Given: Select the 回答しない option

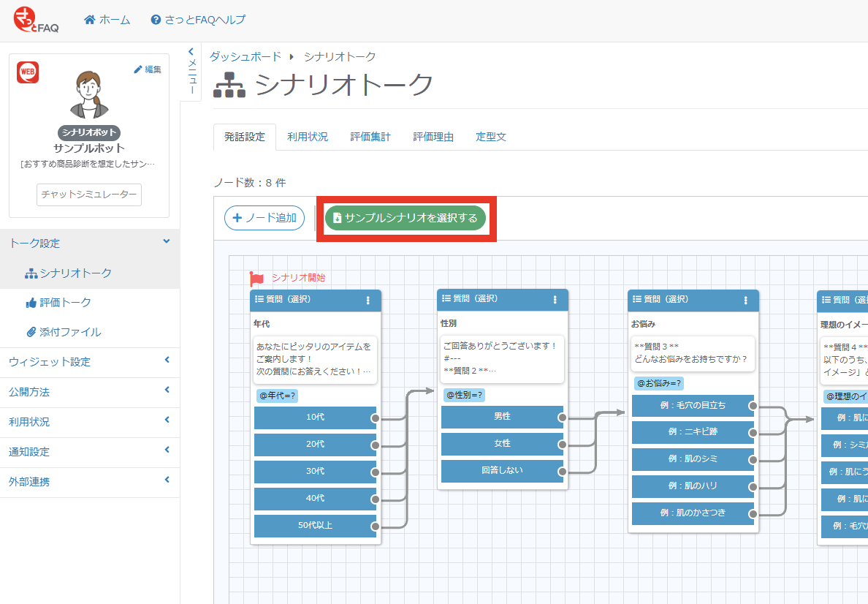Looking at the screenshot, I should click(x=502, y=471).
